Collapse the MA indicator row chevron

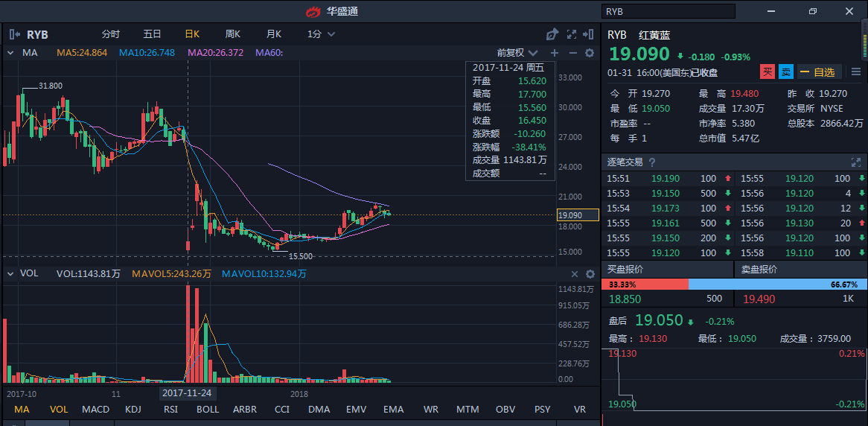tap(11, 53)
